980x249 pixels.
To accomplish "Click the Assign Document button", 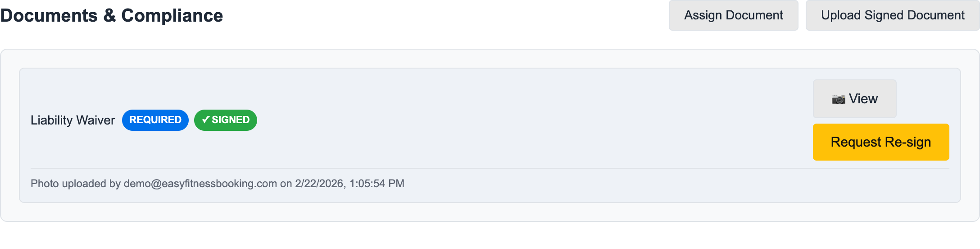I will tap(733, 15).
